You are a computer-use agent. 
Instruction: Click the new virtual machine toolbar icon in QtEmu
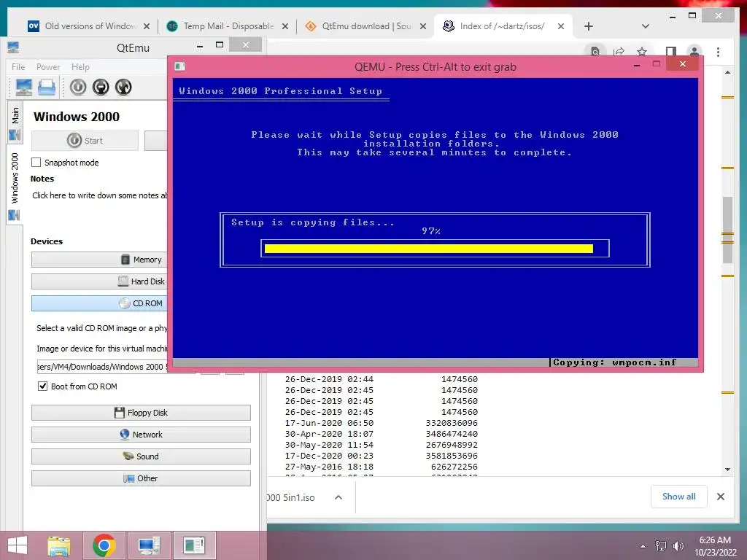pyautogui.click(x=24, y=87)
